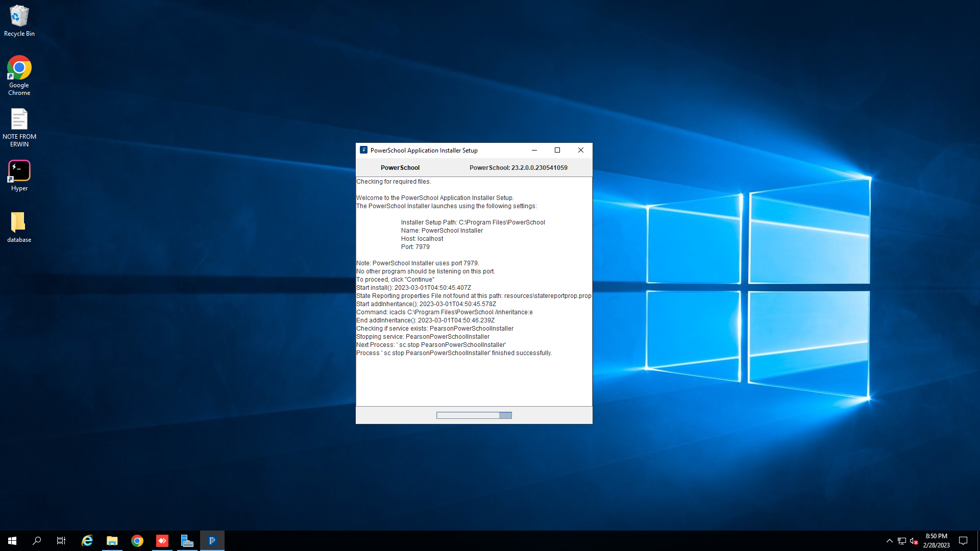Open the Recycle Bin desktop icon
980x551 pixels.
pos(19,21)
